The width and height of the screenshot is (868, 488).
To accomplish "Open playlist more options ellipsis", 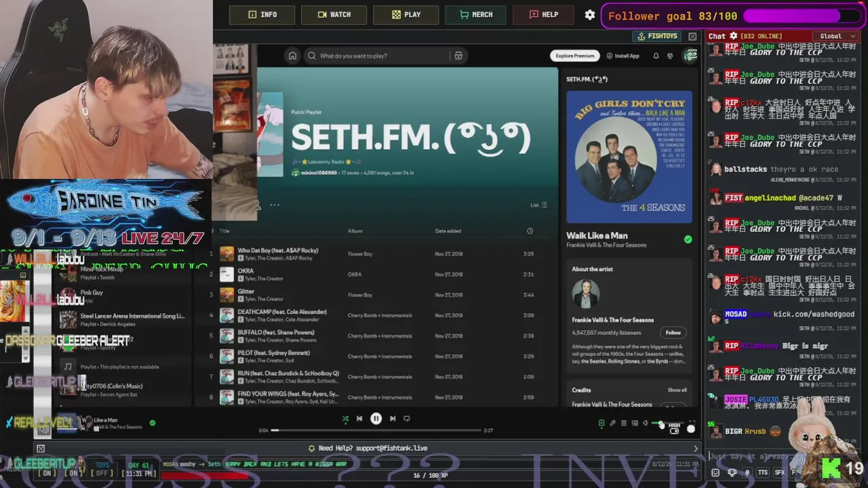I will [275, 205].
